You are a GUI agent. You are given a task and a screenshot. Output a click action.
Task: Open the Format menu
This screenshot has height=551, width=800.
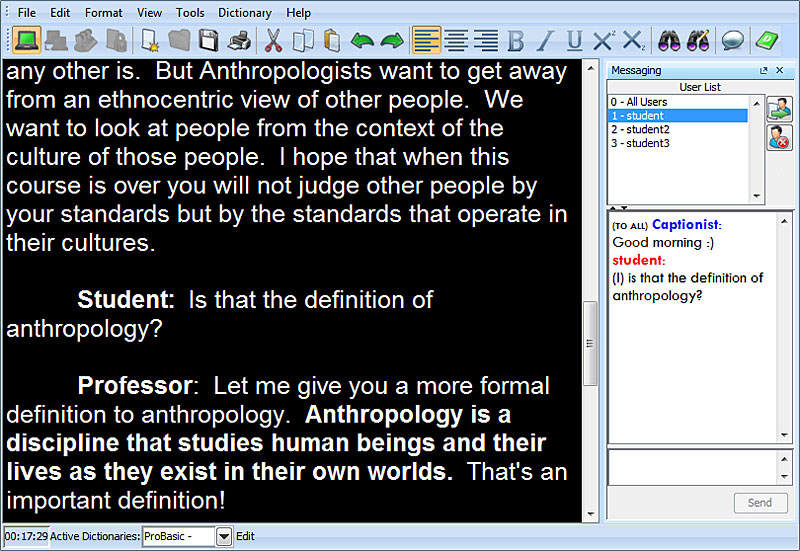click(x=103, y=13)
